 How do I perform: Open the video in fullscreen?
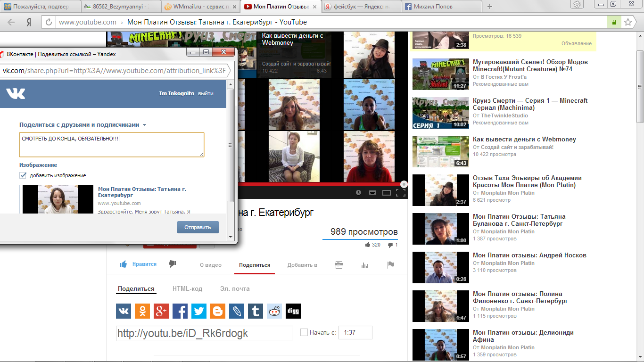point(400,192)
